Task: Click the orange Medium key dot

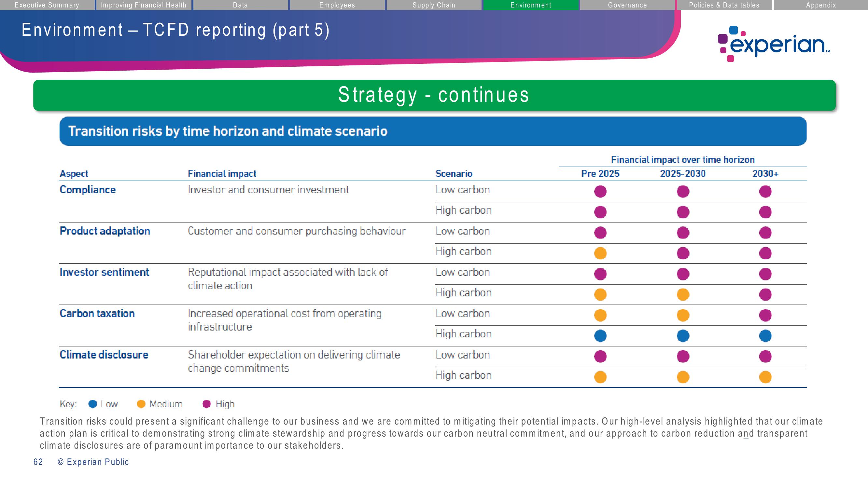Action: coord(141,404)
